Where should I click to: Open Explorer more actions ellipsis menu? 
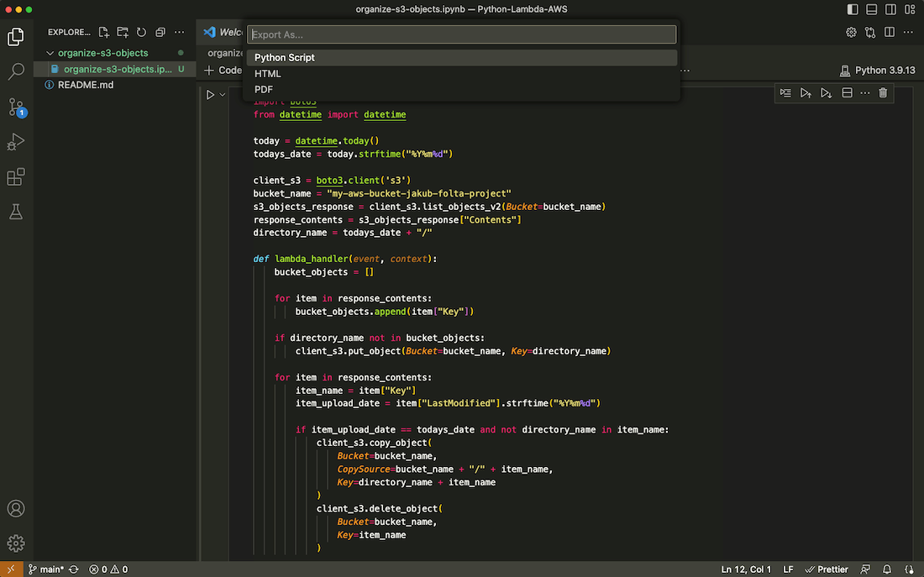(x=179, y=32)
